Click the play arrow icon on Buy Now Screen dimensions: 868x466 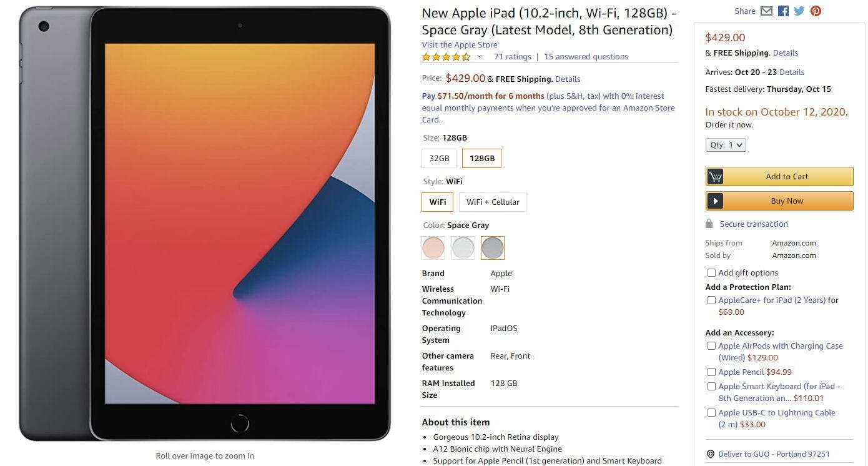coord(715,201)
